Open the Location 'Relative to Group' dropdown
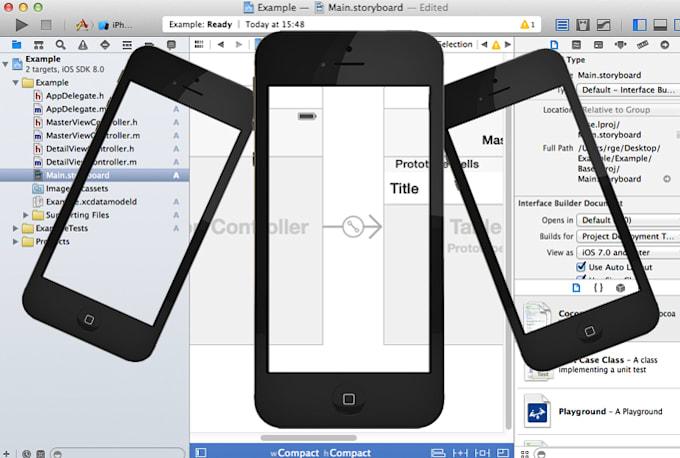This screenshot has height=458, width=680. [628, 110]
